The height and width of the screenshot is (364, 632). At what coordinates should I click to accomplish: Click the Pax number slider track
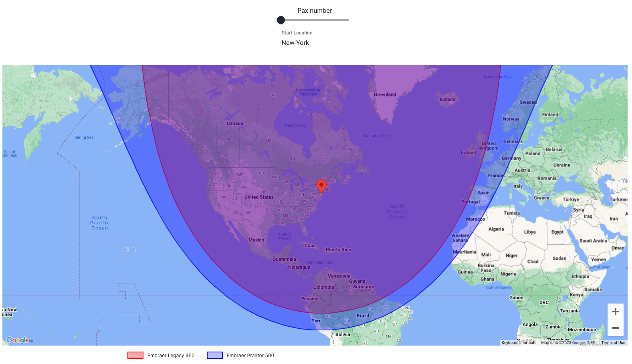point(315,20)
